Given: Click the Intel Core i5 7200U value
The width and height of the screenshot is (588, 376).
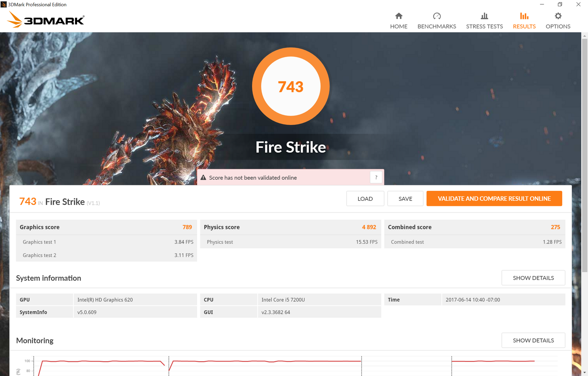Looking at the screenshot, I should coord(283,300).
